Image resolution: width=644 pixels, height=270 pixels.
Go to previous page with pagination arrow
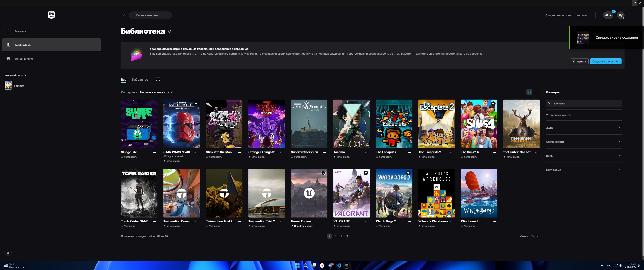329,236
